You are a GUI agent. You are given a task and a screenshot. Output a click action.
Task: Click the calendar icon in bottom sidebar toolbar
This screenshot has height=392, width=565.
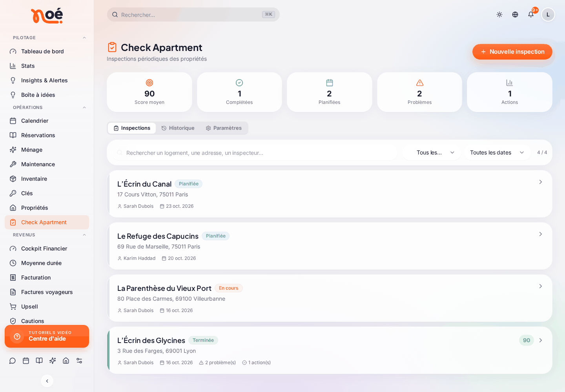tap(26, 361)
